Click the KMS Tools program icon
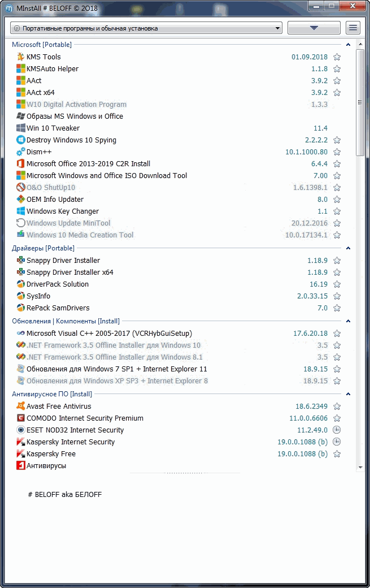This screenshot has width=370, height=588. pyautogui.click(x=20, y=57)
